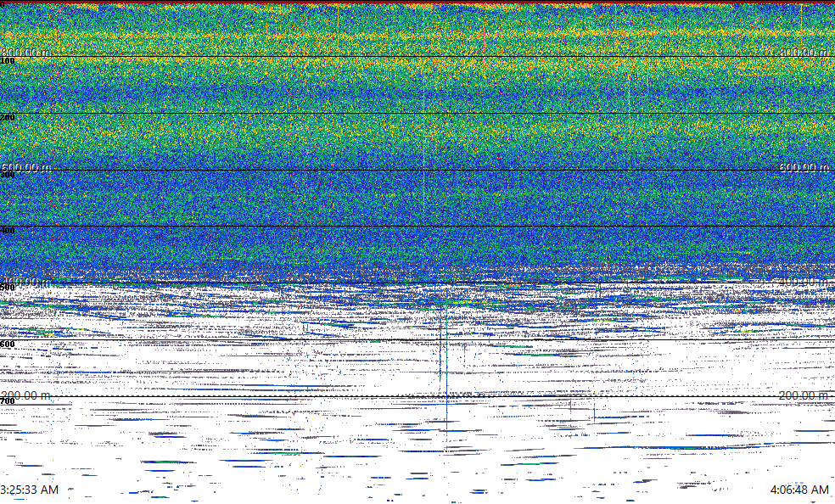Select the 400 range tick label

(x=8, y=231)
